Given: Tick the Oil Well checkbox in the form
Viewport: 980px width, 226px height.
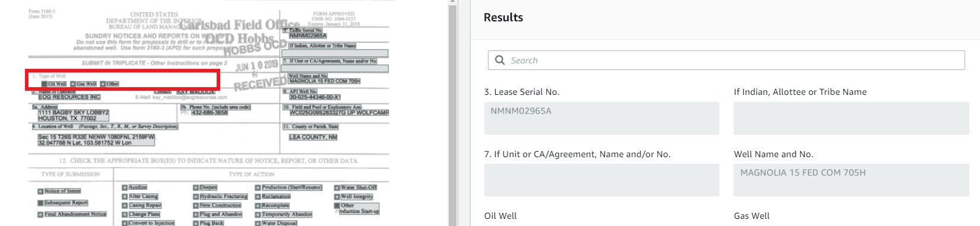Looking at the screenshot, I should 44,84.
